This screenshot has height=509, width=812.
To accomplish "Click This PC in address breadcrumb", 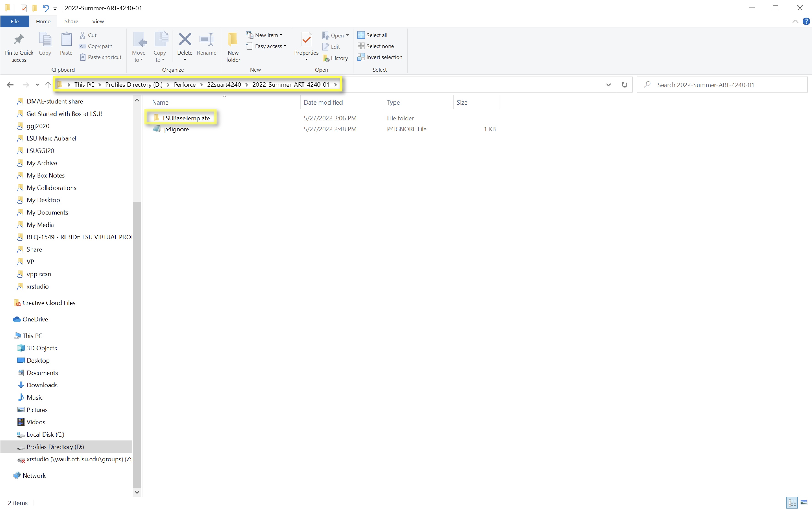I will [84, 85].
